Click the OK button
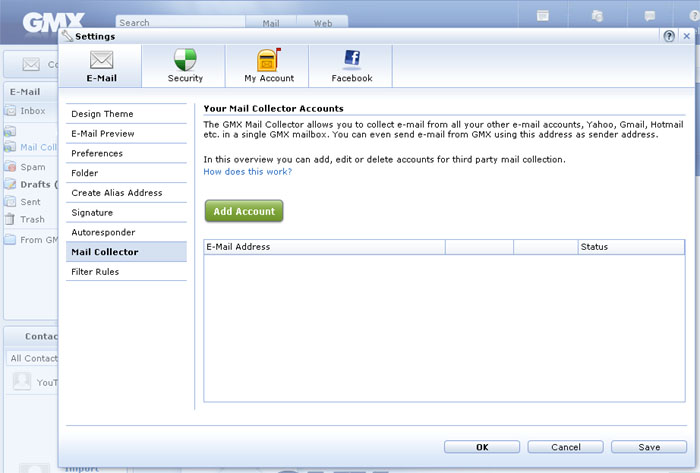The image size is (700, 473). 482,447
